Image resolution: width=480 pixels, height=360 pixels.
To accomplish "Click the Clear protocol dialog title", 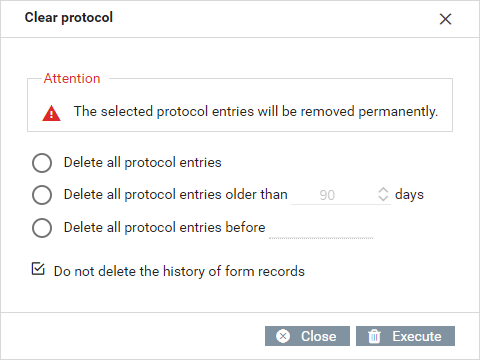I will (x=69, y=18).
